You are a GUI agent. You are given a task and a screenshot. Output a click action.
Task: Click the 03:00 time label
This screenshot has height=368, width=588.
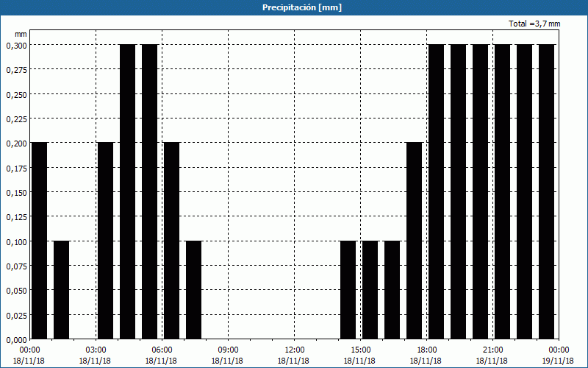tap(96, 350)
